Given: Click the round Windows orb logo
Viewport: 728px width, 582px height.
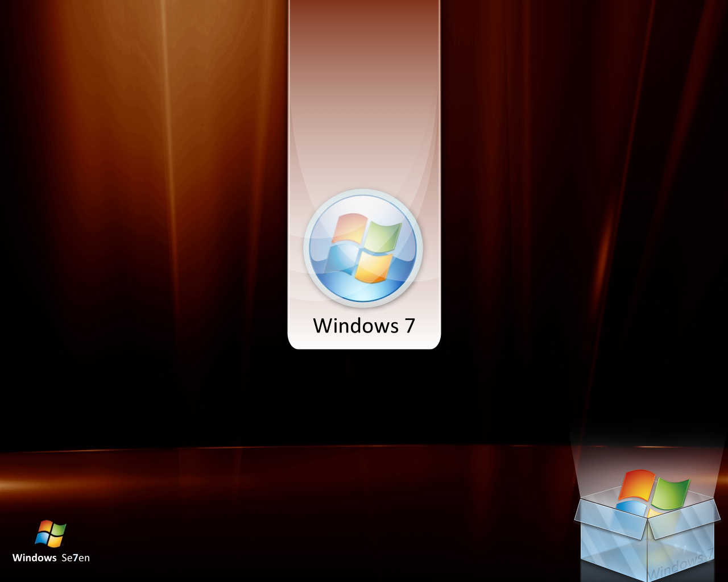Looking at the screenshot, I should [363, 248].
